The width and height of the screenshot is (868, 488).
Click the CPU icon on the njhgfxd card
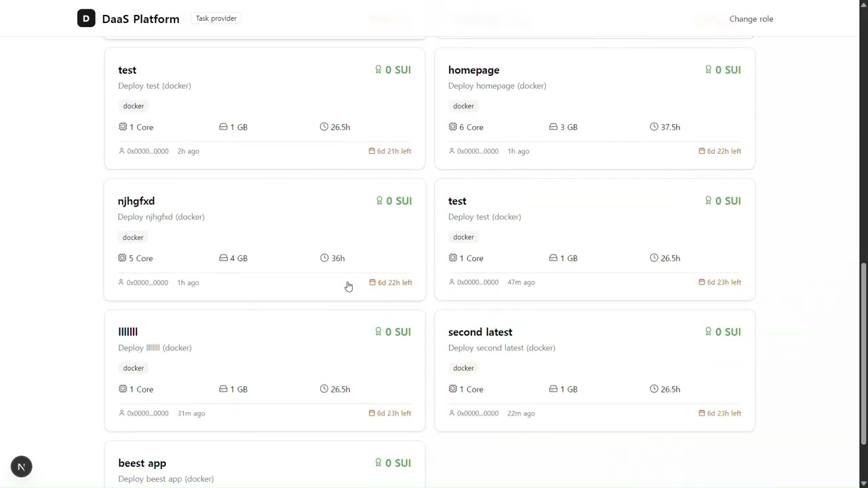pos(122,258)
